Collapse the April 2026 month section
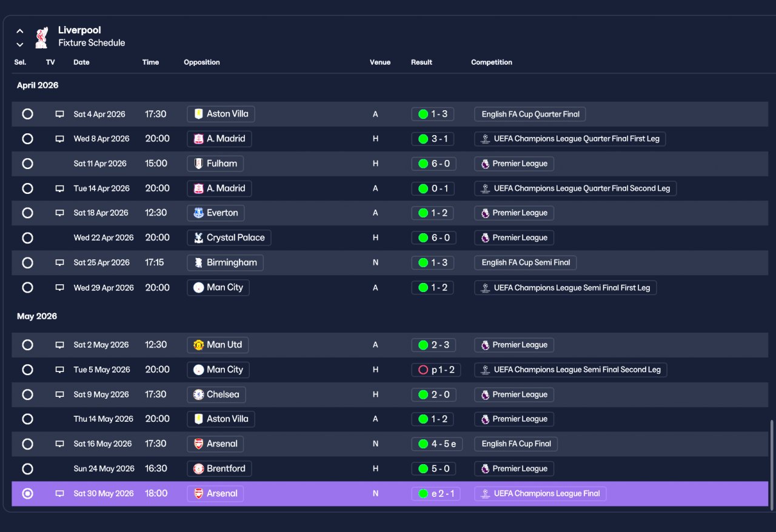 click(38, 85)
